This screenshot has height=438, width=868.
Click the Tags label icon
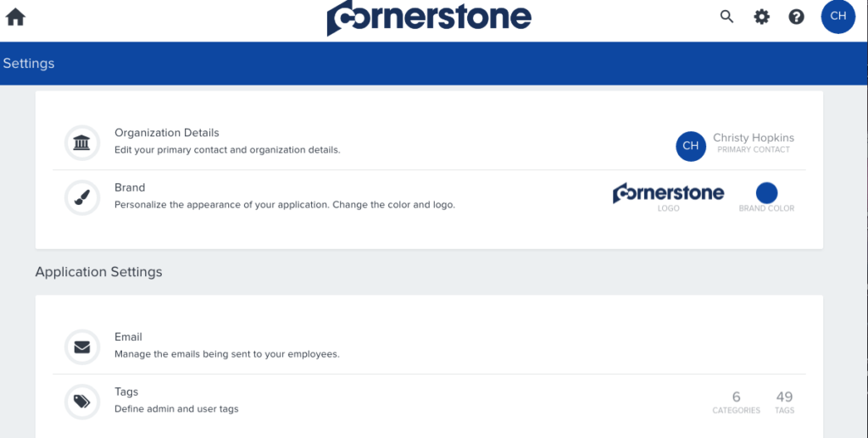82,402
